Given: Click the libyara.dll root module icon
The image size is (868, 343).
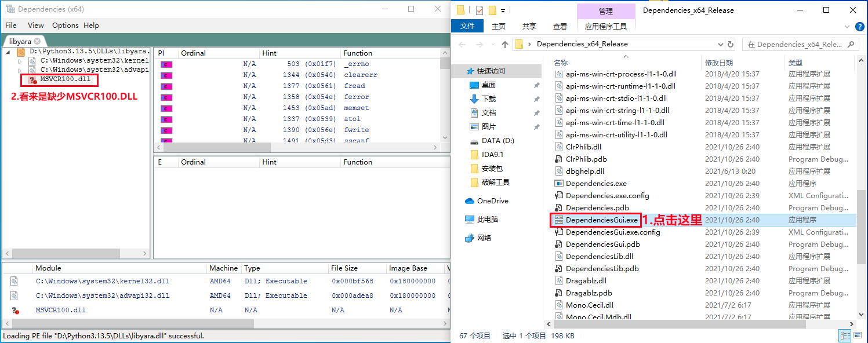Looking at the screenshot, I should [21, 52].
